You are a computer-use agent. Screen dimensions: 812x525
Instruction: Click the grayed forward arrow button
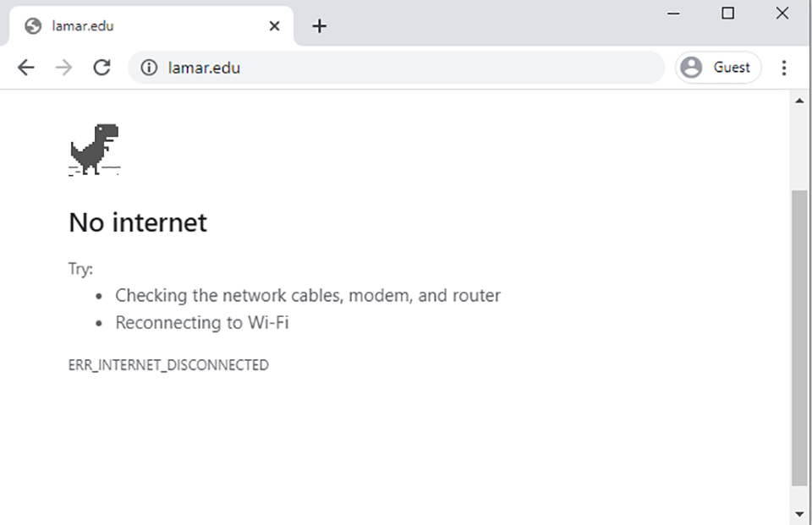click(63, 68)
